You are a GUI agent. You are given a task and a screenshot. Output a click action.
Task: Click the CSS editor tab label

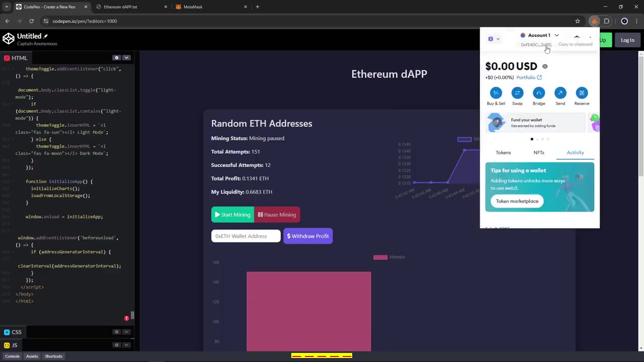click(x=13, y=332)
